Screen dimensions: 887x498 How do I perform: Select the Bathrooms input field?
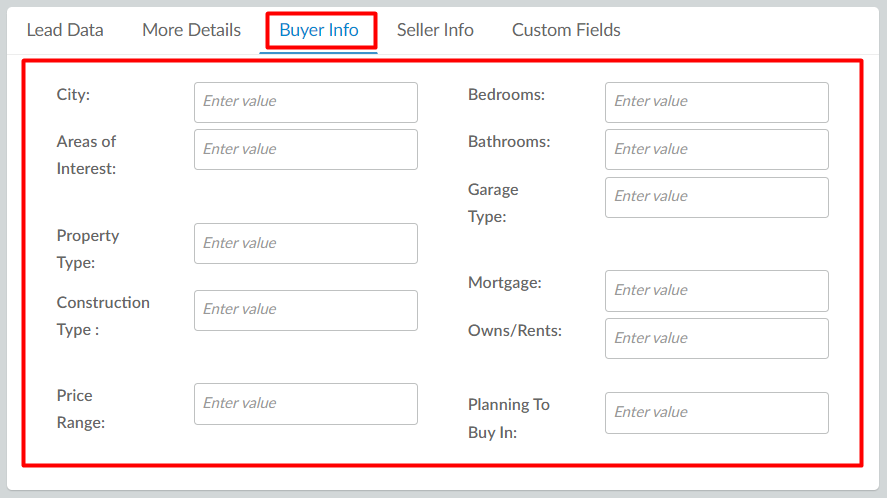(717, 149)
